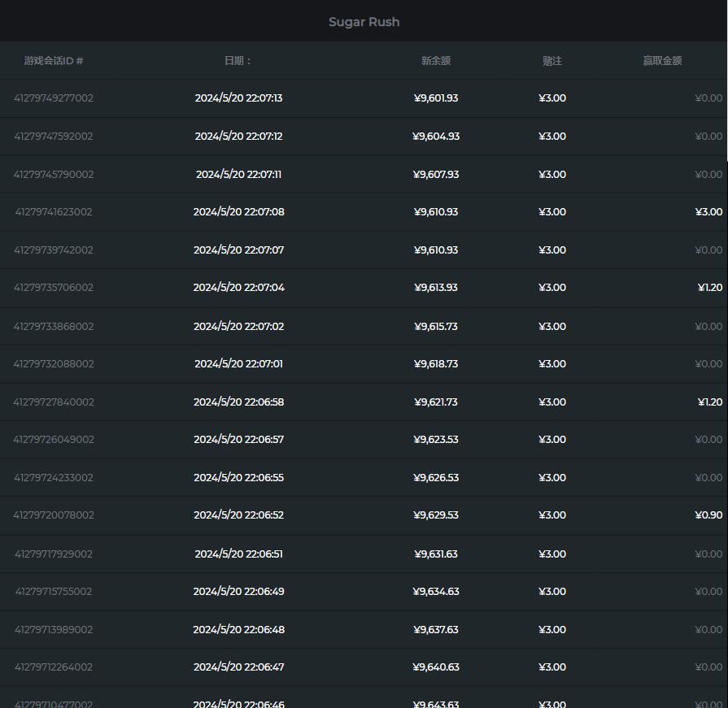
Task: Select session ID 41279749277002
Action: 54,98
